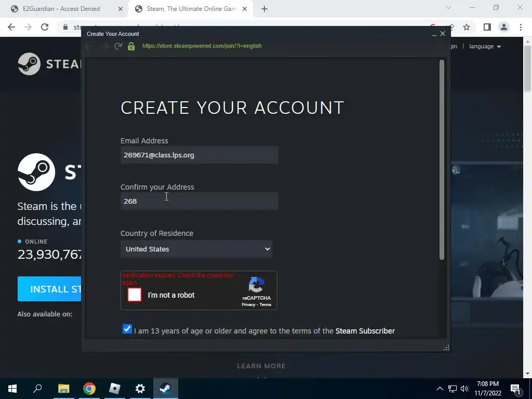Screen dimensions: 532x399
Task: Bookmark this page with star icon
Action: point(467,27)
